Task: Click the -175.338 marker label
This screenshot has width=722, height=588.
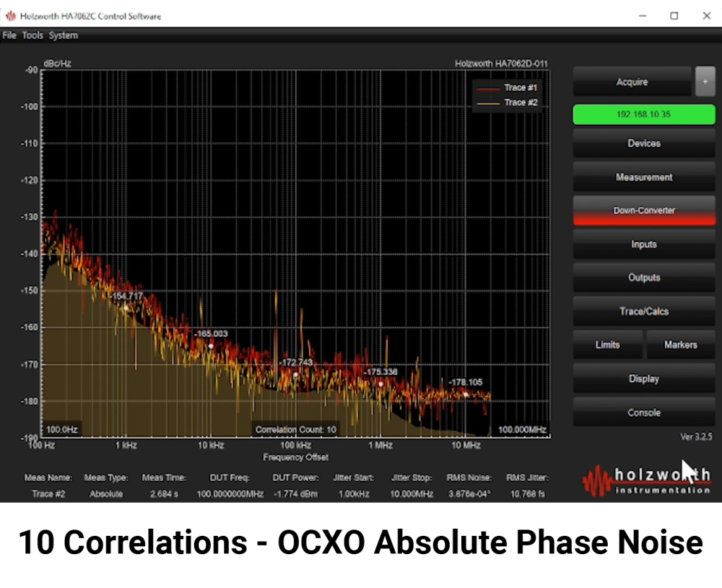Action: coord(380,372)
